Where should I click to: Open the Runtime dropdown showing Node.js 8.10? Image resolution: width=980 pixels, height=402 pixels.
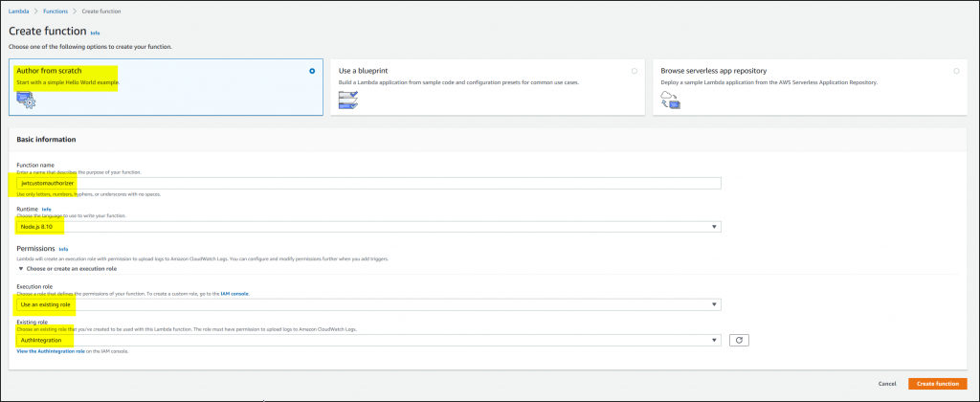tap(368, 227)
